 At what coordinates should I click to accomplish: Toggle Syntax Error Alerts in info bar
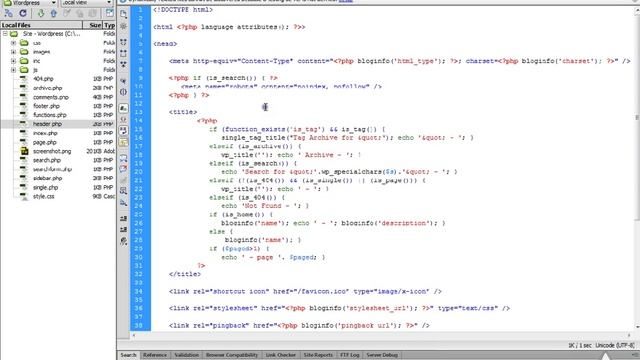(x=123, y=142)
